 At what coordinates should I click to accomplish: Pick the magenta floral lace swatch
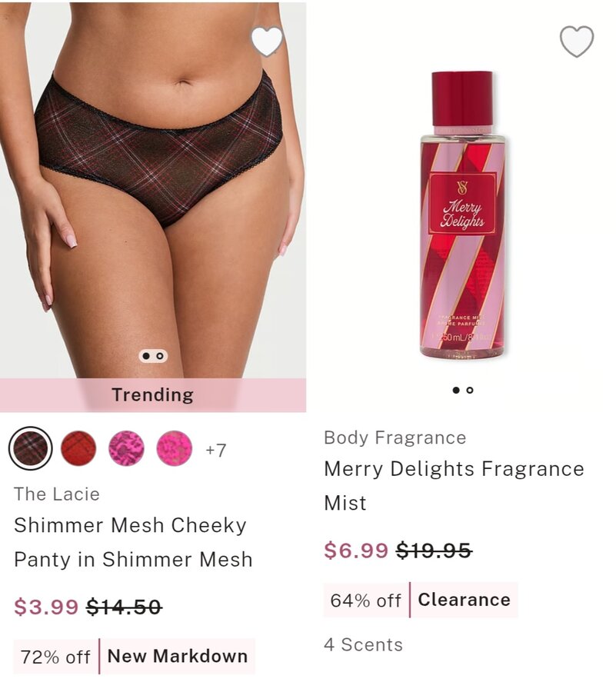[127, 448]
